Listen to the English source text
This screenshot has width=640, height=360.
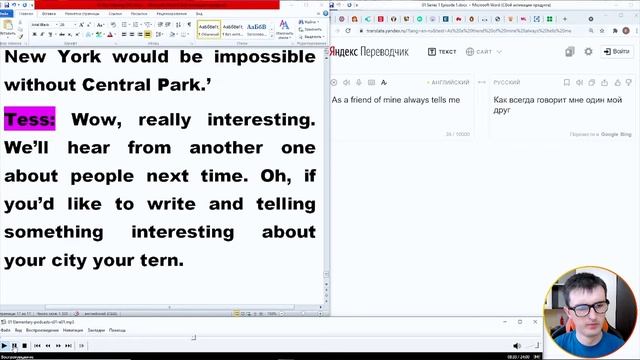[347, 82]
